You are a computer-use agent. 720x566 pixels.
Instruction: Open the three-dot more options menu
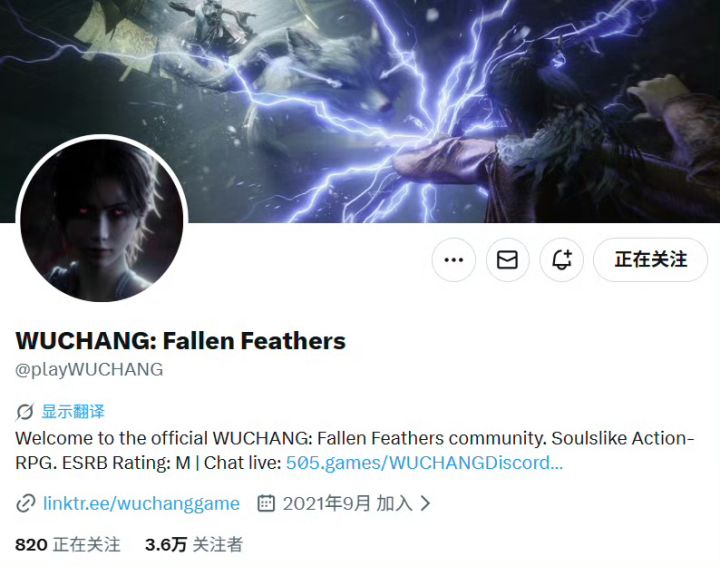[x=454, y=260]
